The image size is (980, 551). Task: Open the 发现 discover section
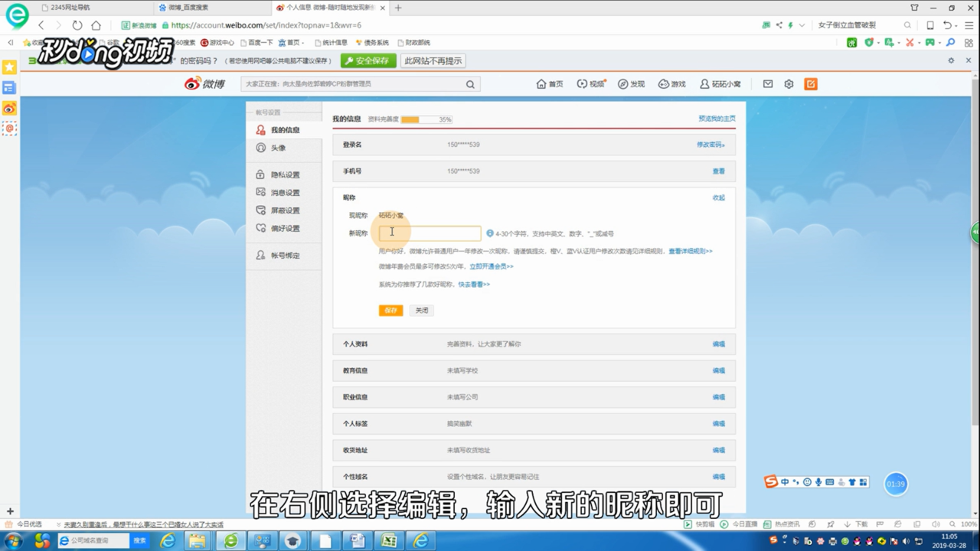pyautogui.click(x=632, y=84)
